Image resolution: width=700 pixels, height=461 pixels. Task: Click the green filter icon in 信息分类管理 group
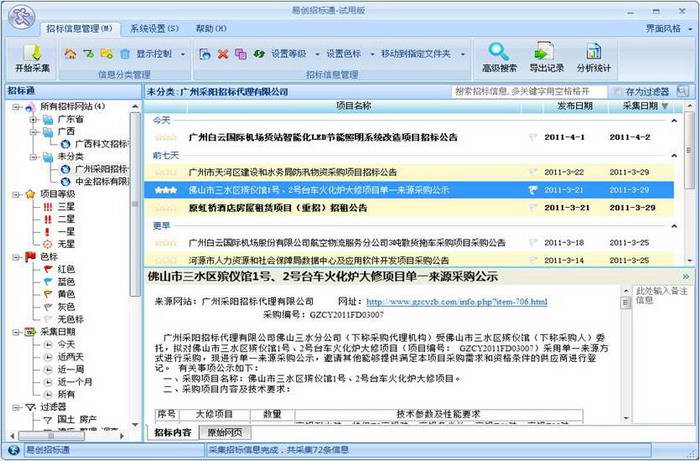[88, 54]
